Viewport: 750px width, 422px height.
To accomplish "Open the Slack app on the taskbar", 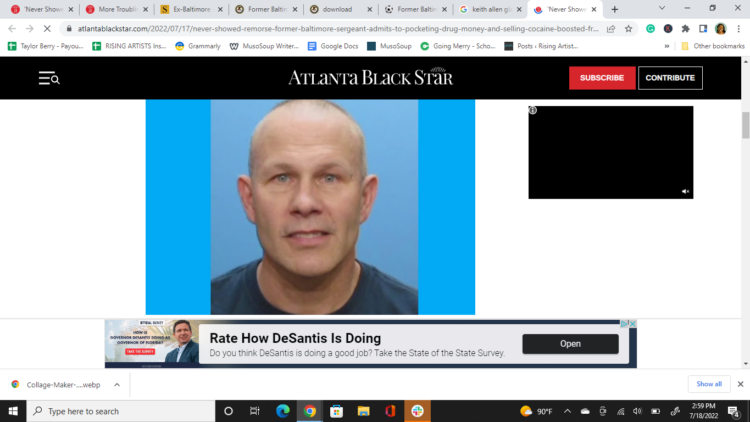I will pos(417,411).
